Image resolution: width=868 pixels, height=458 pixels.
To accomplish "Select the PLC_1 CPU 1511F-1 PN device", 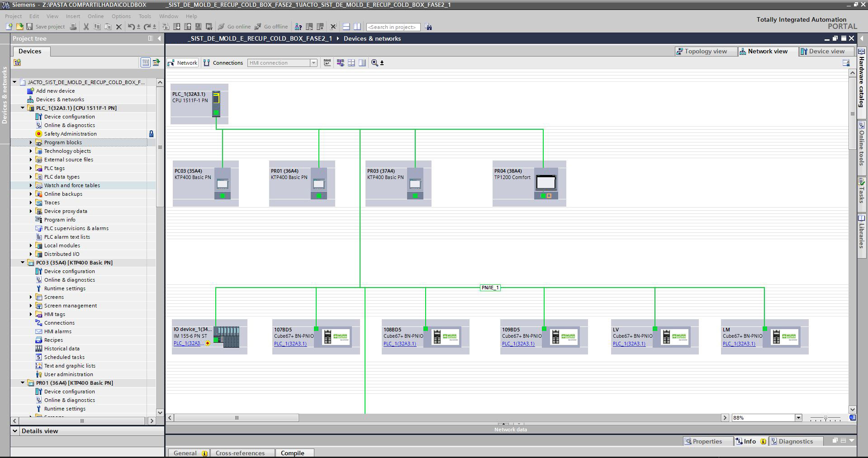I will coord(199,104).
